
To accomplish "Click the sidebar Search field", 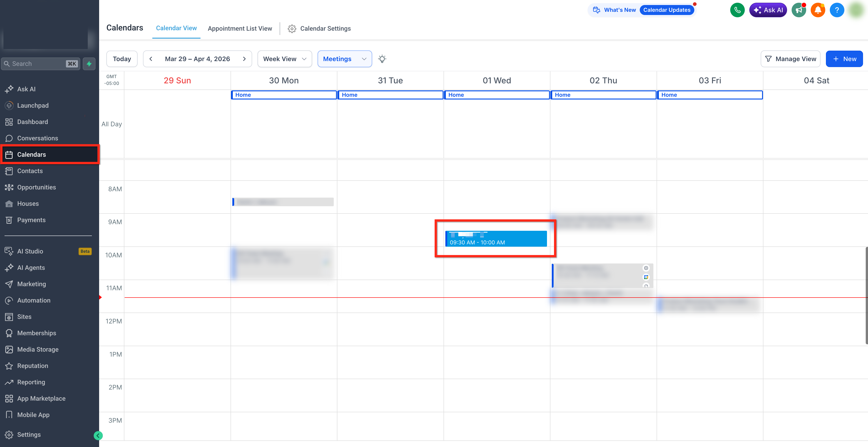I will (x=40, y=64).
